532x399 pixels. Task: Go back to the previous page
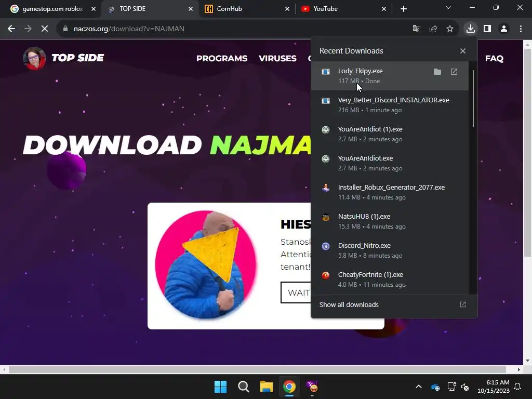11,29
